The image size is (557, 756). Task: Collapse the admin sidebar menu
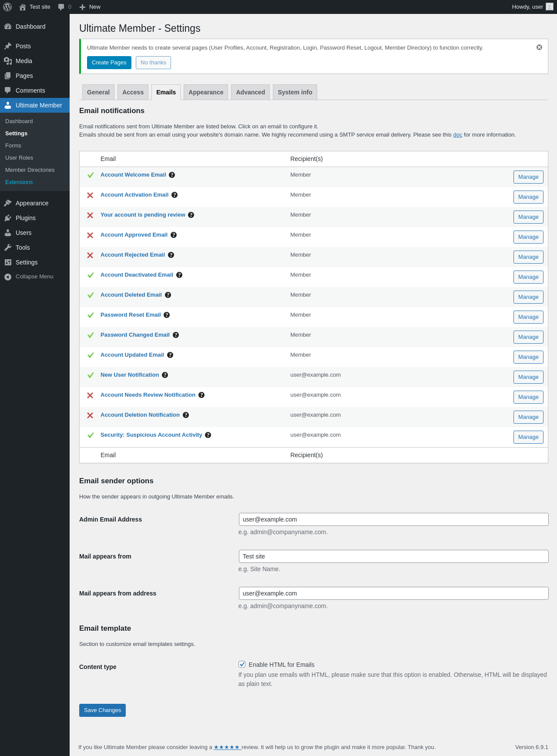[x=29, y=277]
